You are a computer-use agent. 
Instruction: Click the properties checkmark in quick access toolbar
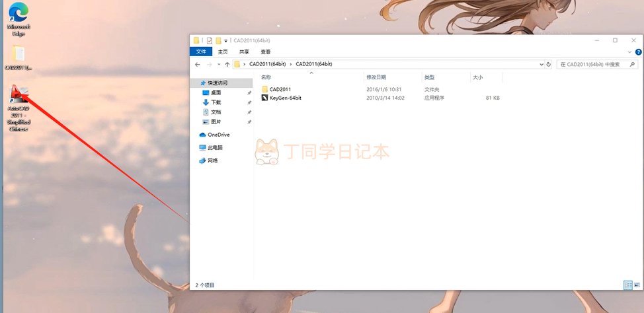click(209, 40)
